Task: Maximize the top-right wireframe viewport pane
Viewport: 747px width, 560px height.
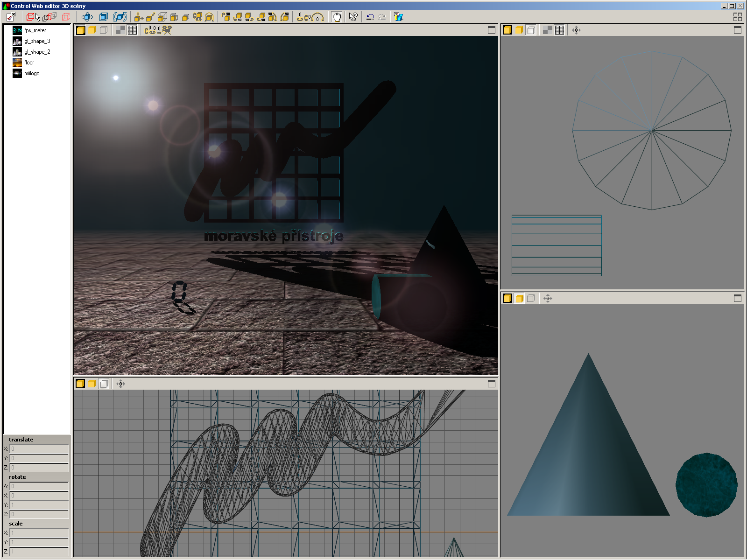Action: [737, 30]
